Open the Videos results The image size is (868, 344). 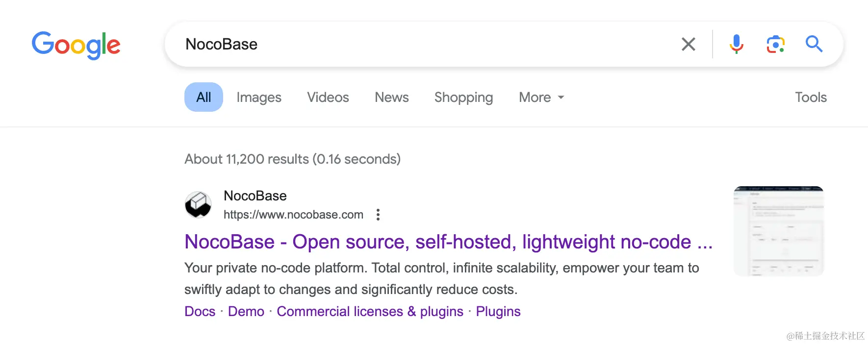pos(328,97)
